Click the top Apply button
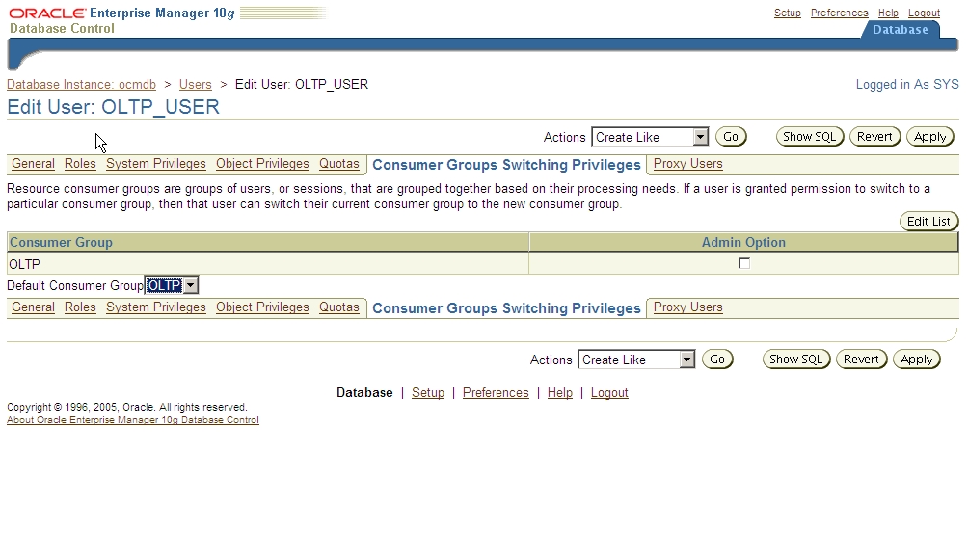The image size is (968, 560). (x=930, y=137)
